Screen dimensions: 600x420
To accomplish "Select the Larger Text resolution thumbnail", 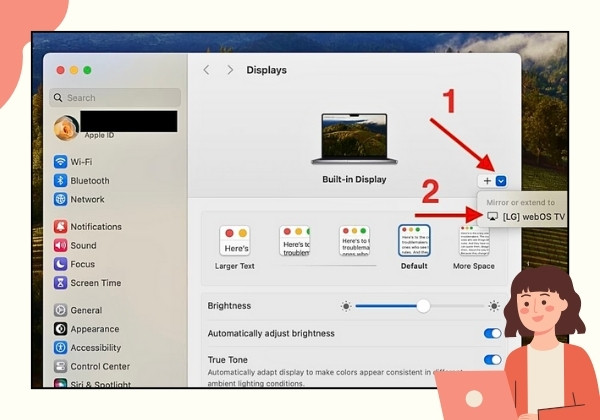I will [x=235, y=241].
